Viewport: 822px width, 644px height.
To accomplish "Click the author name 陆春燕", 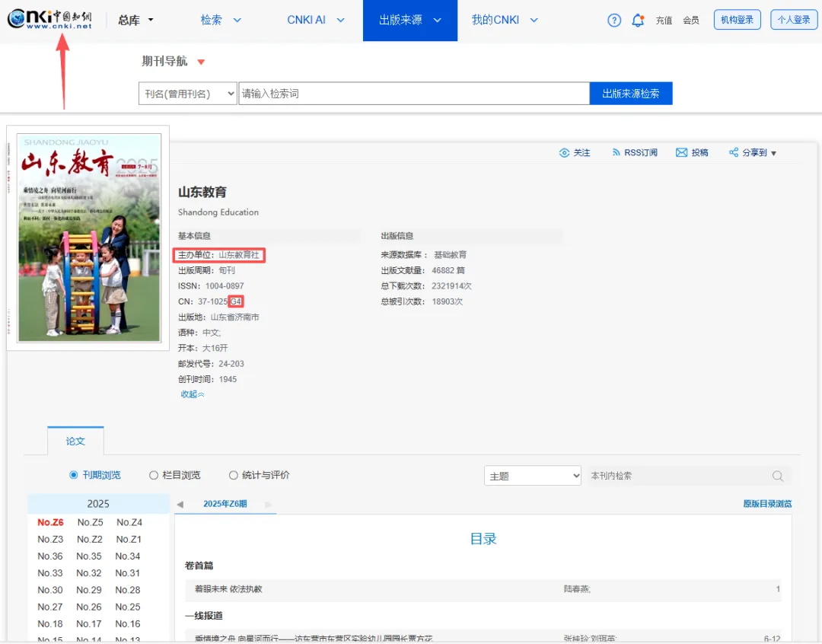I will pos(577,589).
